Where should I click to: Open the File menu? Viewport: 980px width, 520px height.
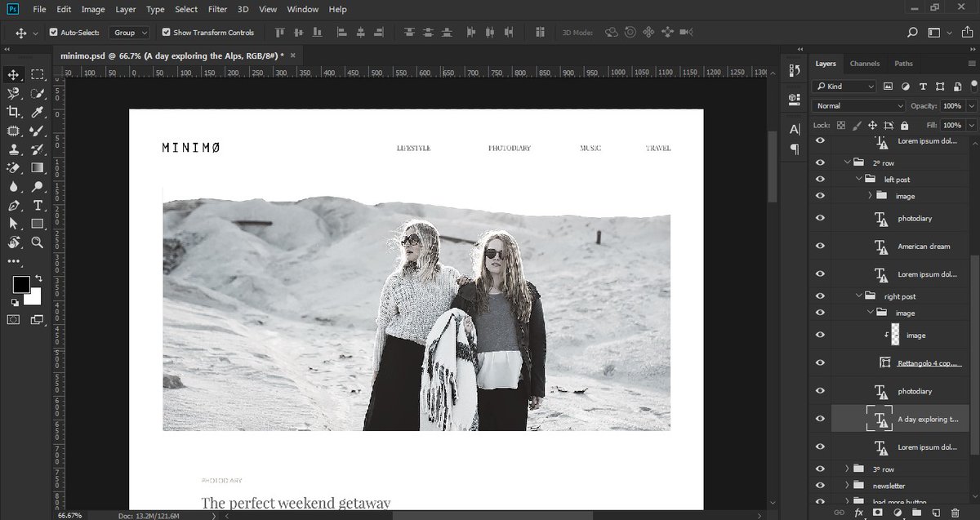(x=39, y=9)
